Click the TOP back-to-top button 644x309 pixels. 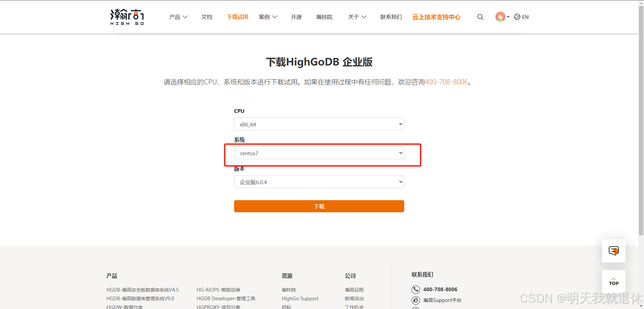pyautogui.click(x=614, y=281)
